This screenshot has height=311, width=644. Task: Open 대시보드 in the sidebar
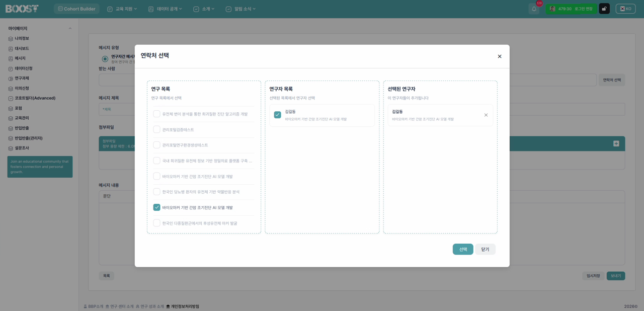point(22,48)
